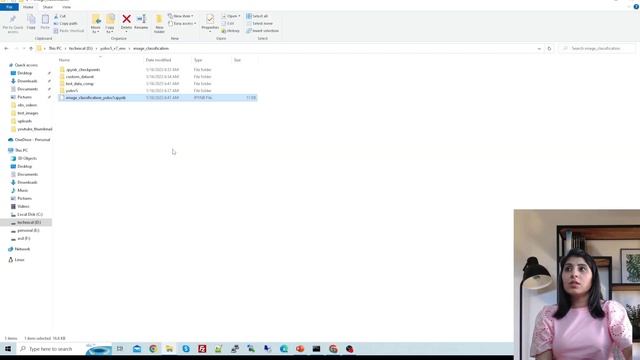Click the Edit command in the Open group
This screenshot has width=640, height=360.
[228, 24]
